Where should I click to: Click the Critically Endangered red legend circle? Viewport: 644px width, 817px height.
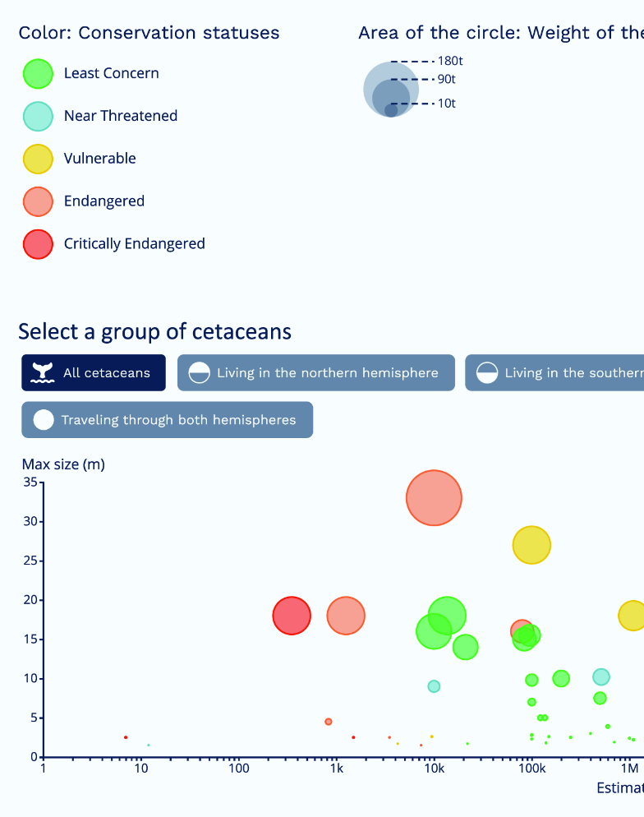tap(38, 244)
